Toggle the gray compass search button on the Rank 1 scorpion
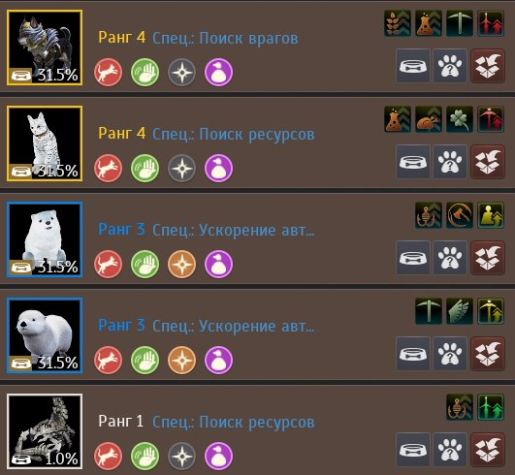515x475 pixels. tap(182, 456)
